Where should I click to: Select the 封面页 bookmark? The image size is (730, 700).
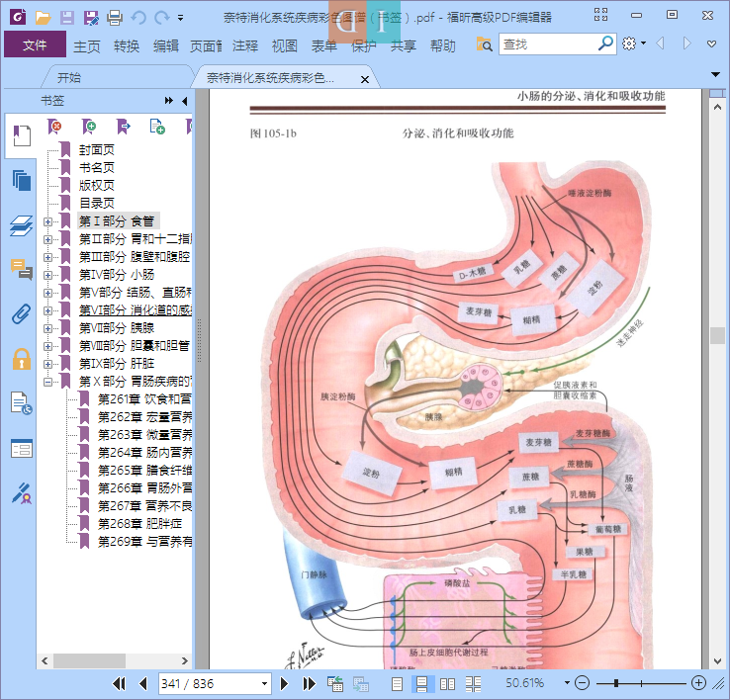click(x=96, y=150)
